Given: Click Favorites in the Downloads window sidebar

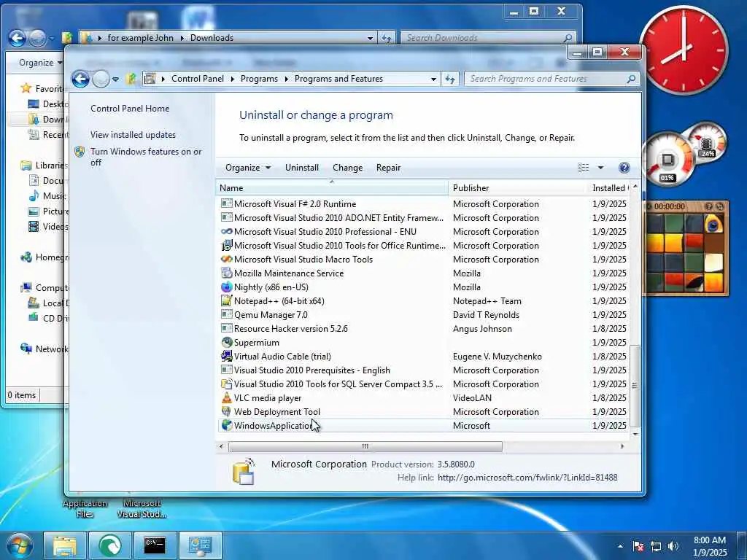Looking at the screenshot, I should coord(42,88).
